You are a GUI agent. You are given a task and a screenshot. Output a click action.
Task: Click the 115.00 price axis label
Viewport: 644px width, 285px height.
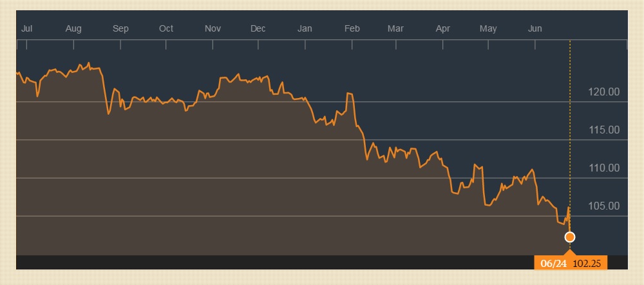(604, 130)
